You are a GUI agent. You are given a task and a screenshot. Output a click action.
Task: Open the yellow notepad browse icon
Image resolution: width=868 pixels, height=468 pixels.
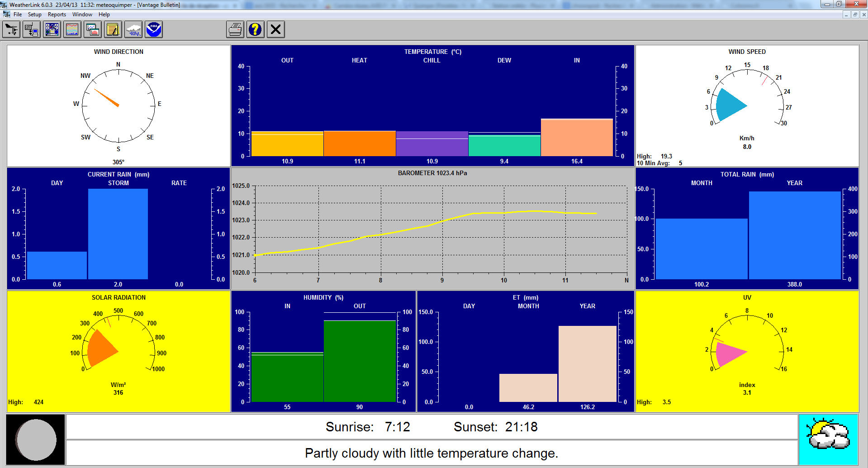113,30
